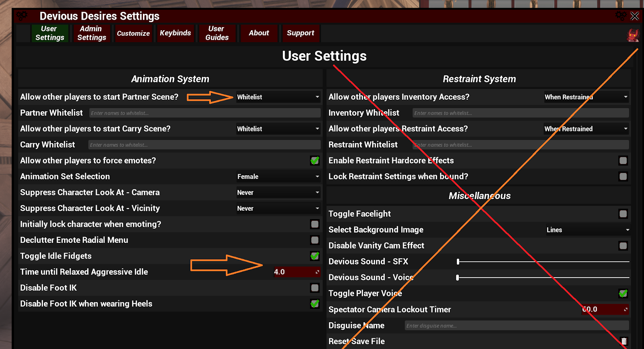
Task: Enable Initially lock character when emoting
Action: tap(315, 224)
